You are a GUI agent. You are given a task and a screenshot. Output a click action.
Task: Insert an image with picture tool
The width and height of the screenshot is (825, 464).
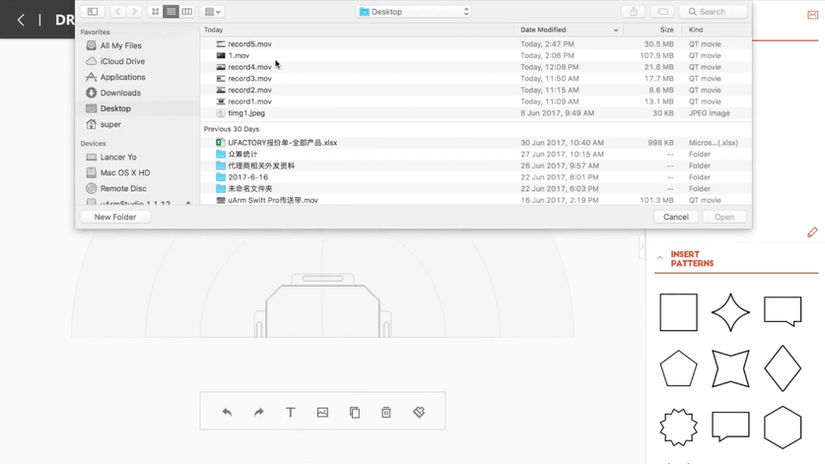323,412
